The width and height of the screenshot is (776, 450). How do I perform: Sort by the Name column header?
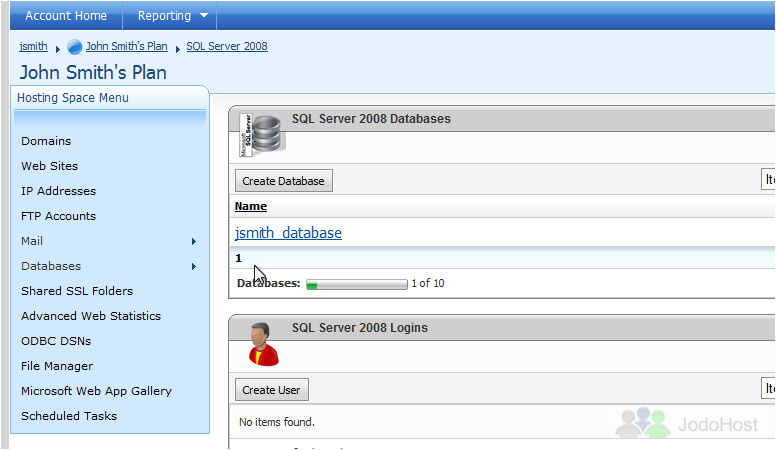250,206
